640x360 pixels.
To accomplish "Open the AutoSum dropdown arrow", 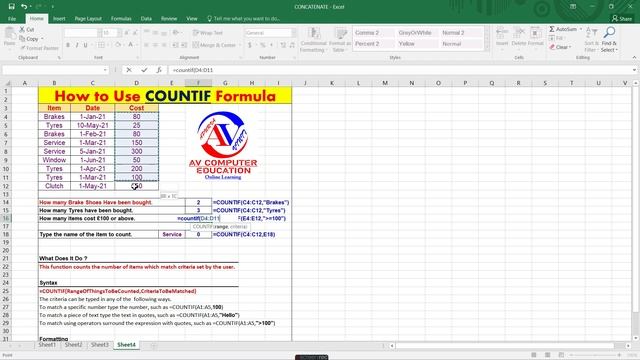I will coord(581,29).
